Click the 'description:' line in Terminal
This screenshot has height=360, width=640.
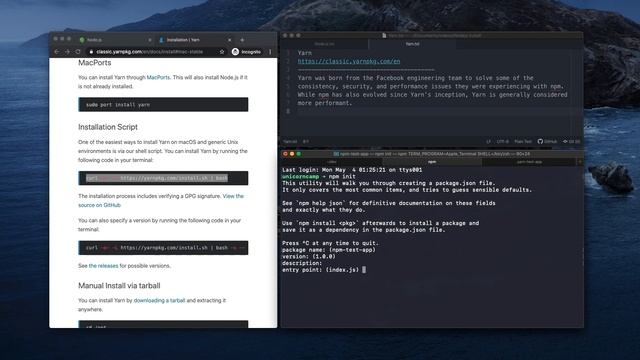[x=302, y=263]
